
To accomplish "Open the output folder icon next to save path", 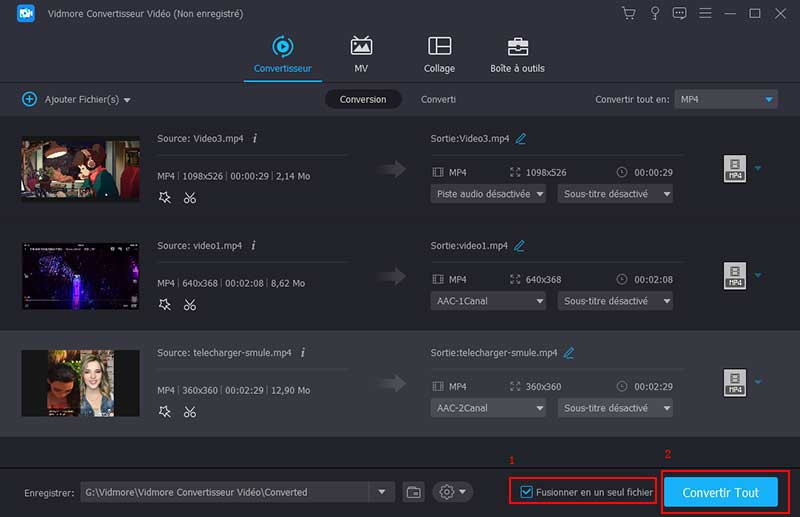I will point(414,492).
